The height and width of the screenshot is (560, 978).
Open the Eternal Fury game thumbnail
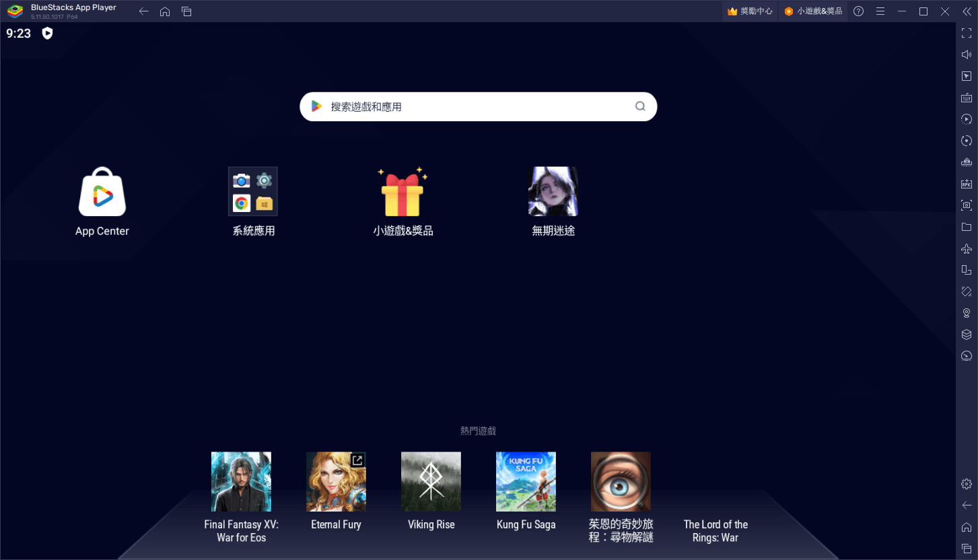336,481
